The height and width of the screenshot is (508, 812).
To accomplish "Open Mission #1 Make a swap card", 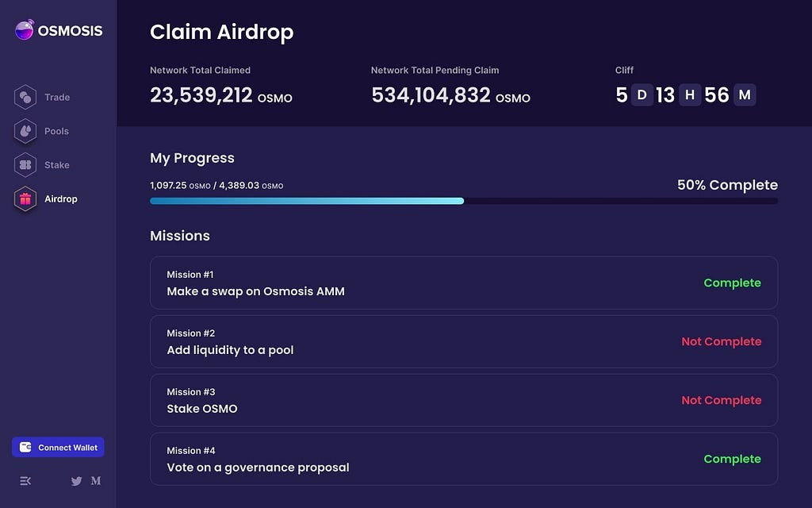I will point(463,283).
